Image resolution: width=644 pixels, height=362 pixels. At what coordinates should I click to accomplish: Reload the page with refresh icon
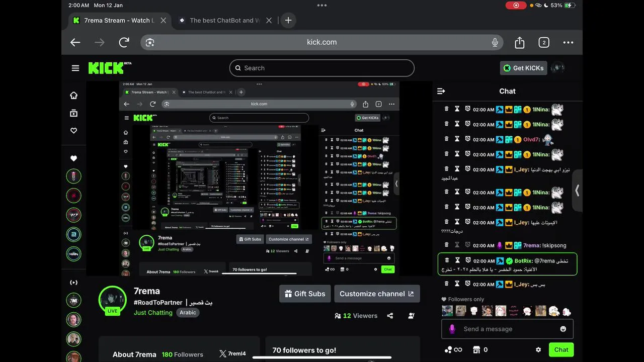pos(124,42)
